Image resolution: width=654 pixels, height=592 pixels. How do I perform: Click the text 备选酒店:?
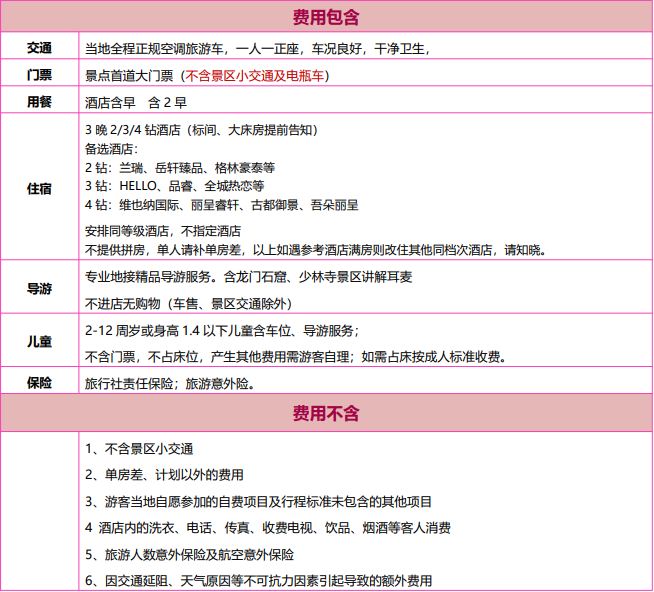pos(111,149)
